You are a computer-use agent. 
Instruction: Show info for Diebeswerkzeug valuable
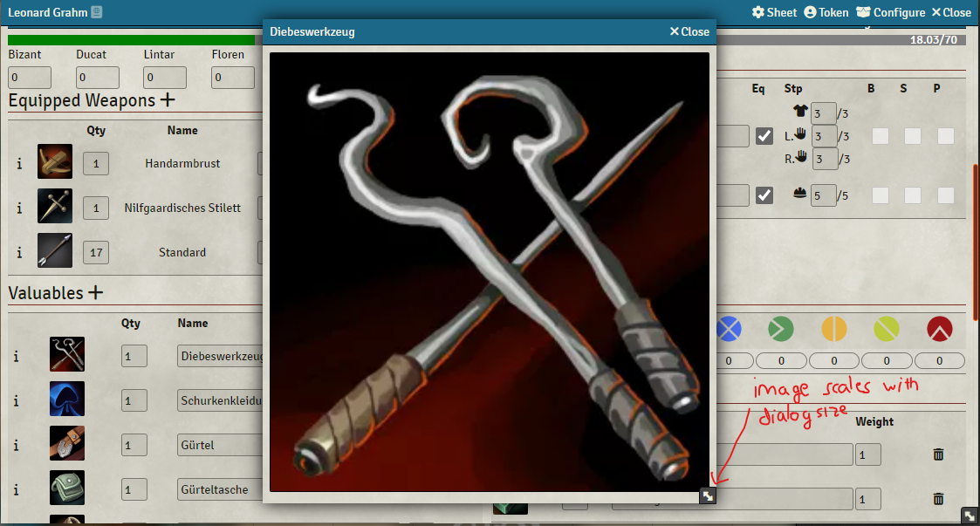pyautogui.click(x=17, y=357)
